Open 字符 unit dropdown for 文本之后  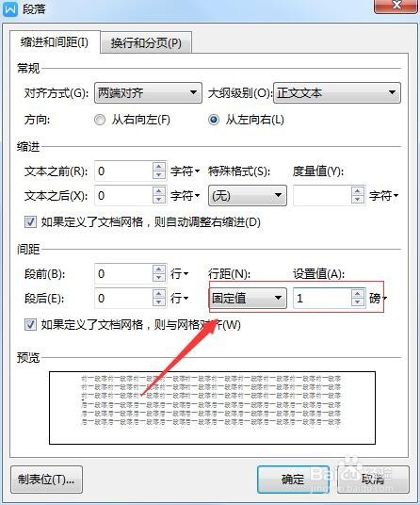click(185, 195)
